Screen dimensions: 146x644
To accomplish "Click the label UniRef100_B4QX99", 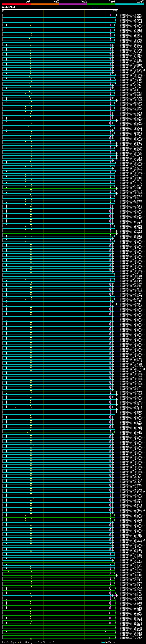I will 131,47.
